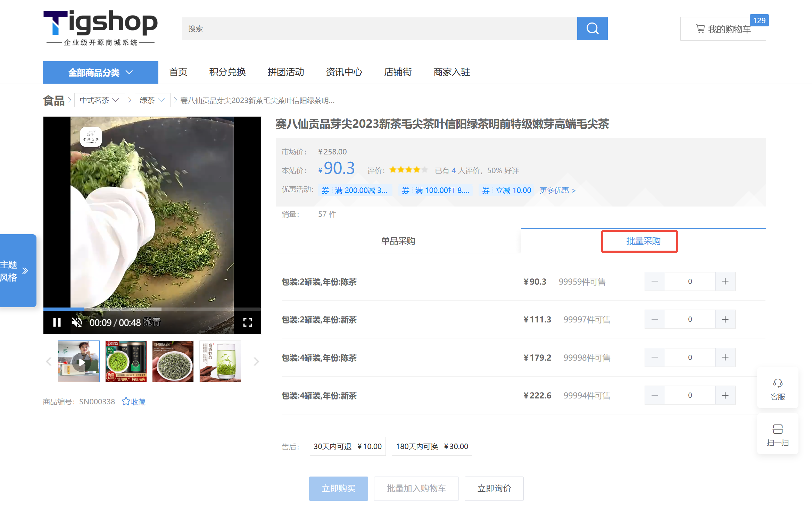Show next product thumbnails arrow
This screenshot has height=505, width=812.
pos(256,362)
